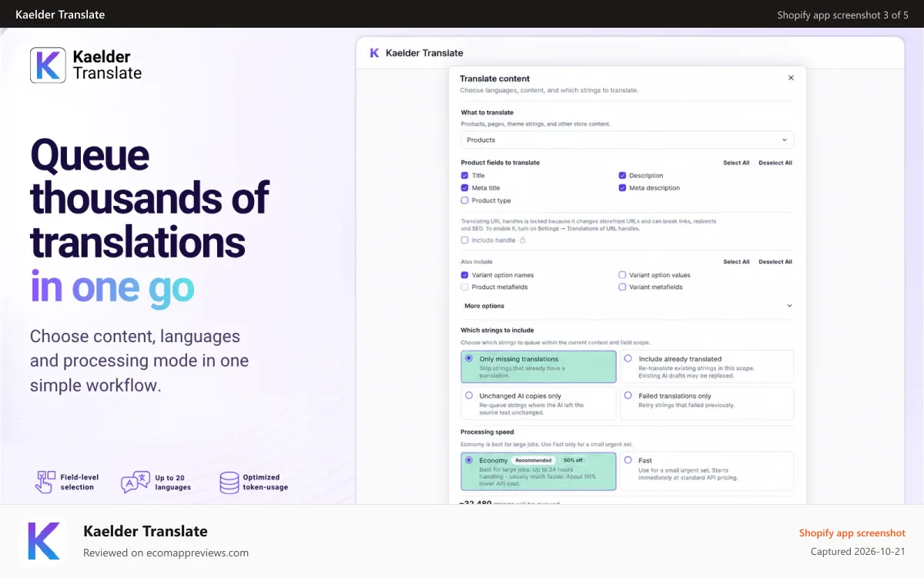Click the Kaelder Translate logo icon in header

tap(48, 66)
